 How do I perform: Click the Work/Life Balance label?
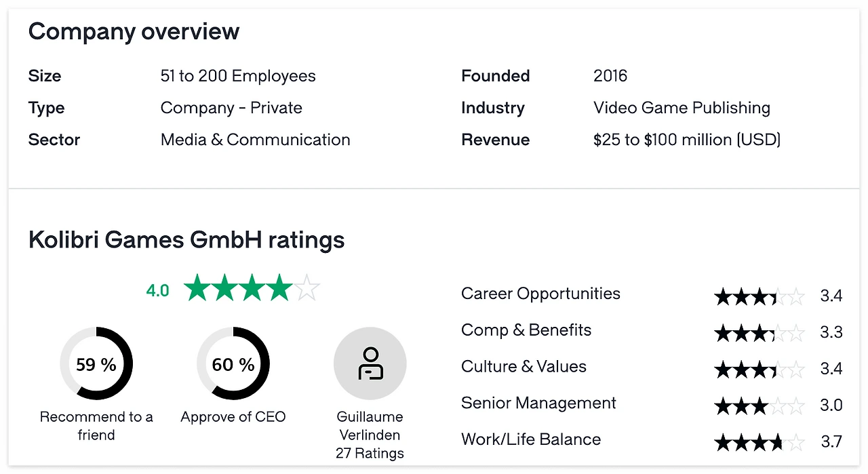point(531,439)
